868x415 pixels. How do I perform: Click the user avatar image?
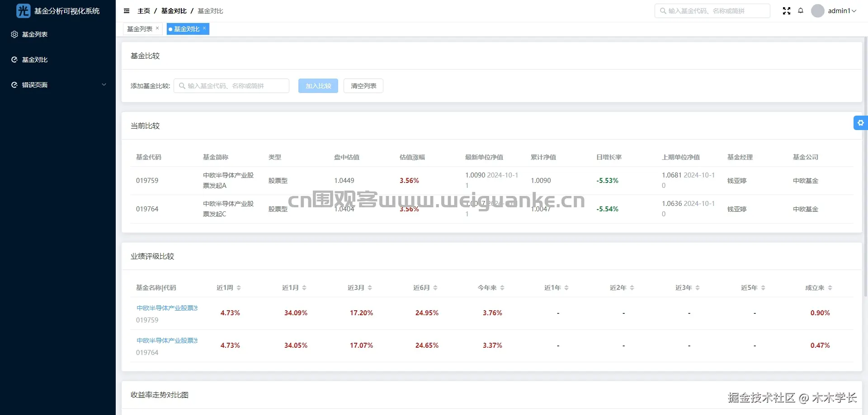point(817,11)
